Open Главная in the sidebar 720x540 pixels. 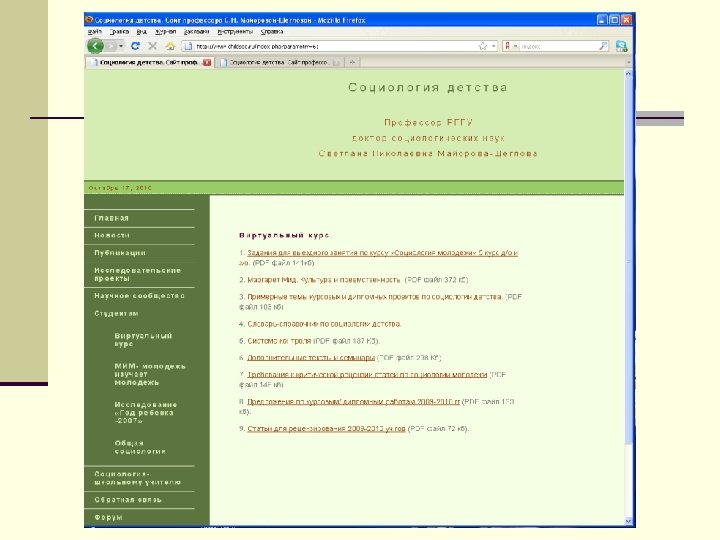point(111,218)
